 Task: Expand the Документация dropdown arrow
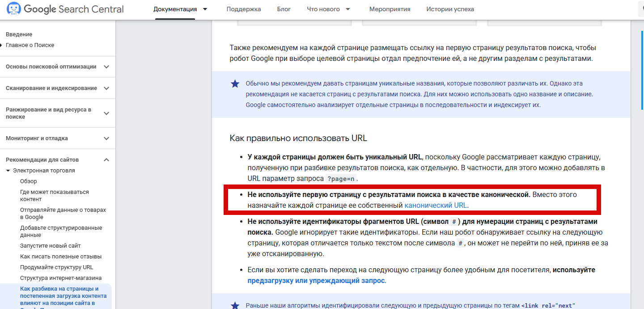[x=205, y=9]
